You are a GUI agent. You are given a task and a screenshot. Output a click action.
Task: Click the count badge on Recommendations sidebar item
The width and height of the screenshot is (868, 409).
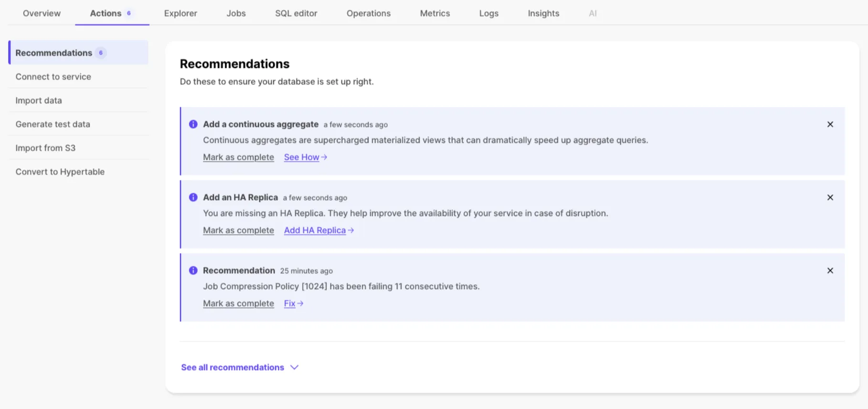(x=101, y=53)
